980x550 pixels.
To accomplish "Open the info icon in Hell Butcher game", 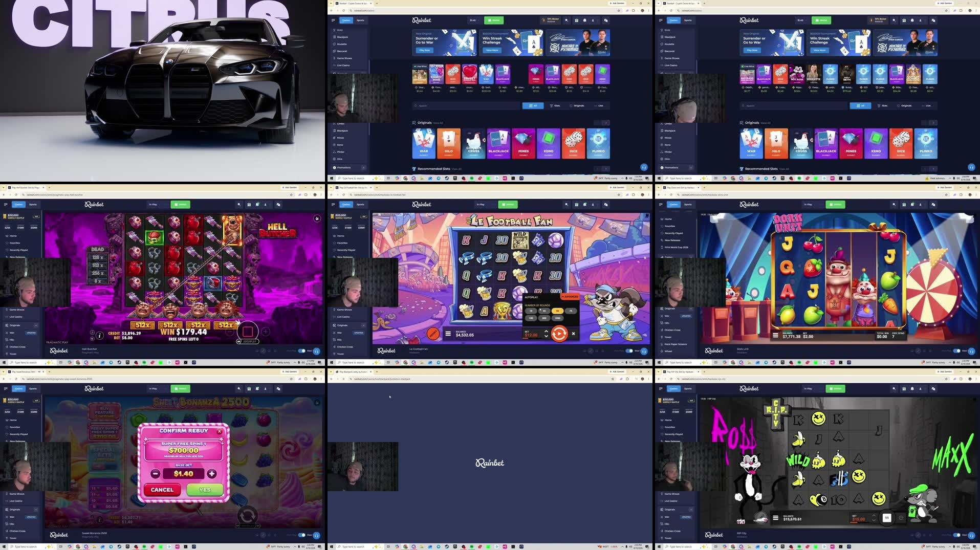I will pos(100,336).
